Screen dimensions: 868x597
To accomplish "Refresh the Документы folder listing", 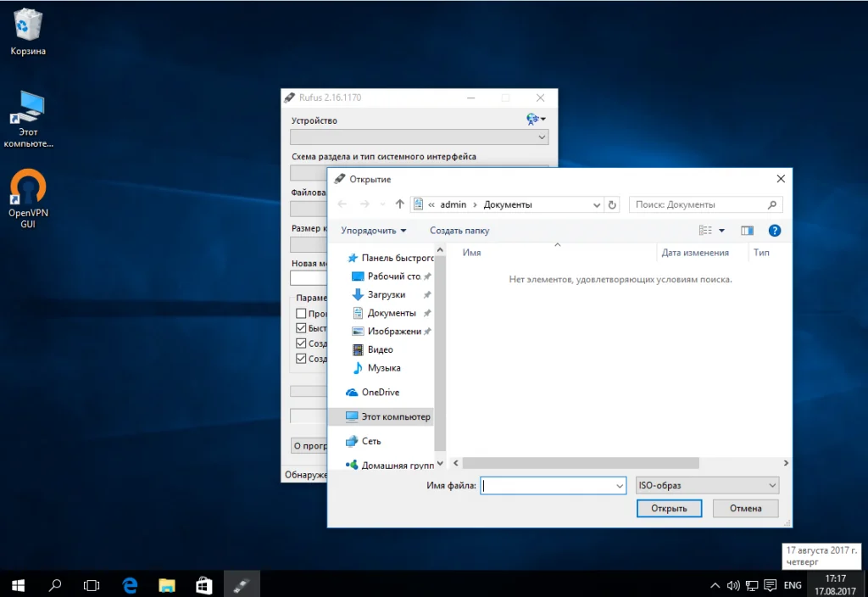I will (613, 204).
